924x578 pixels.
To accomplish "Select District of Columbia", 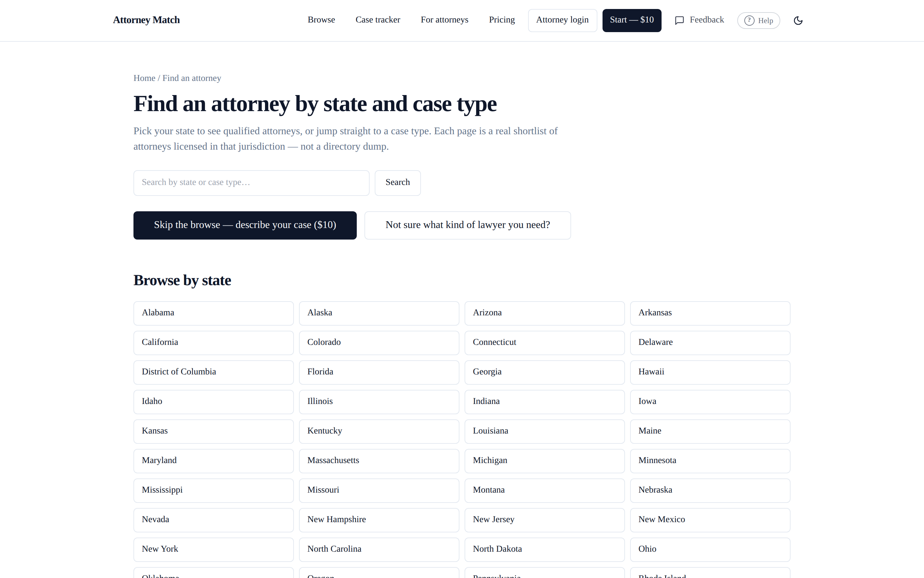I will (213, 372).
